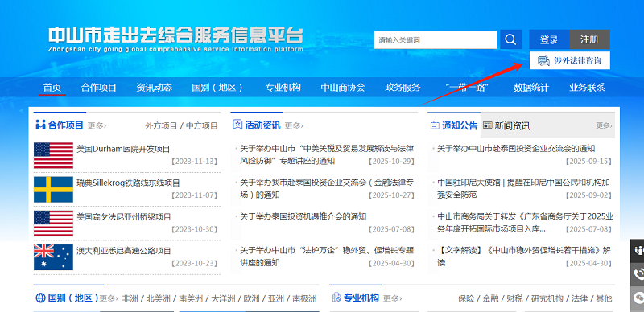644x312 pixels.
Task: Click 更多 next to 专业机构 heading
Action: [x=392, y=298]
